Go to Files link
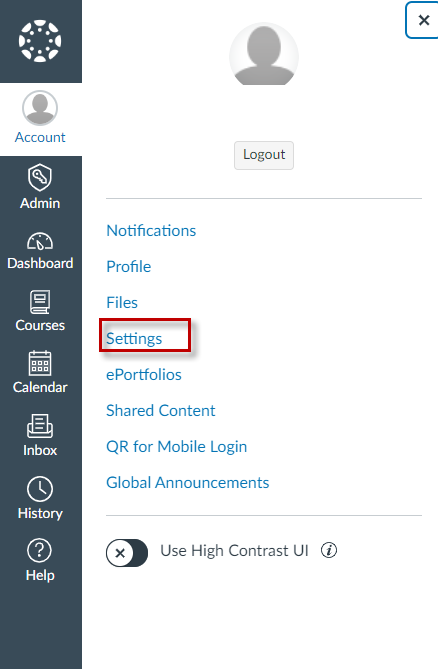 point(122,303)
